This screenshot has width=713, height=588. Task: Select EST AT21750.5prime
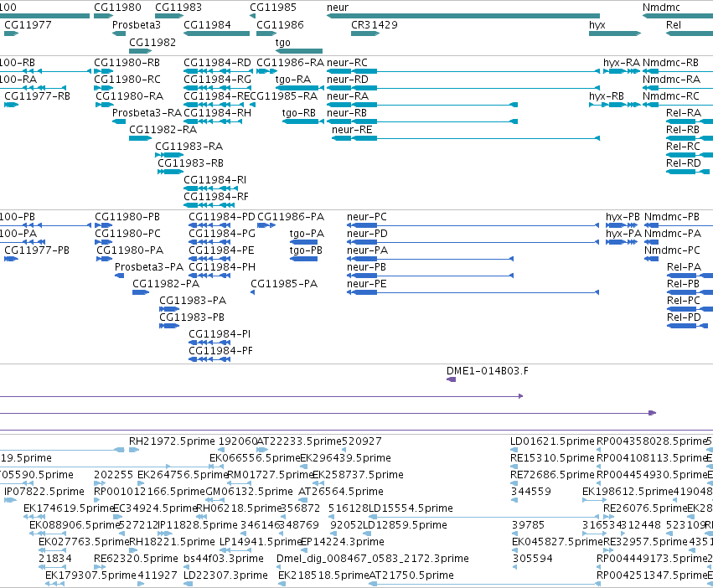(411, 575)
